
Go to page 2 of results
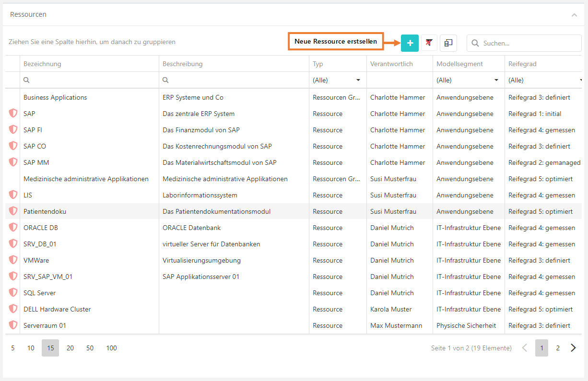pyautogui.click(x=557, y=348)
